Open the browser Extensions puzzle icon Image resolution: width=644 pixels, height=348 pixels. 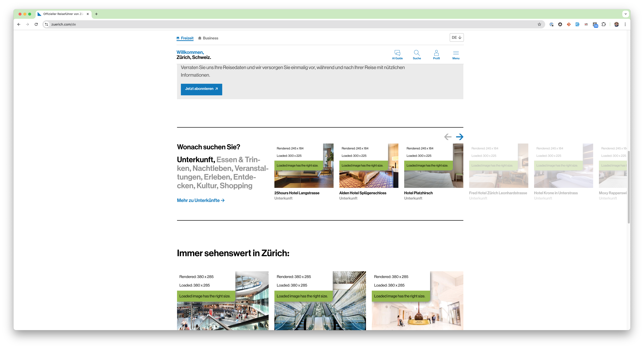tap(604, 24)
